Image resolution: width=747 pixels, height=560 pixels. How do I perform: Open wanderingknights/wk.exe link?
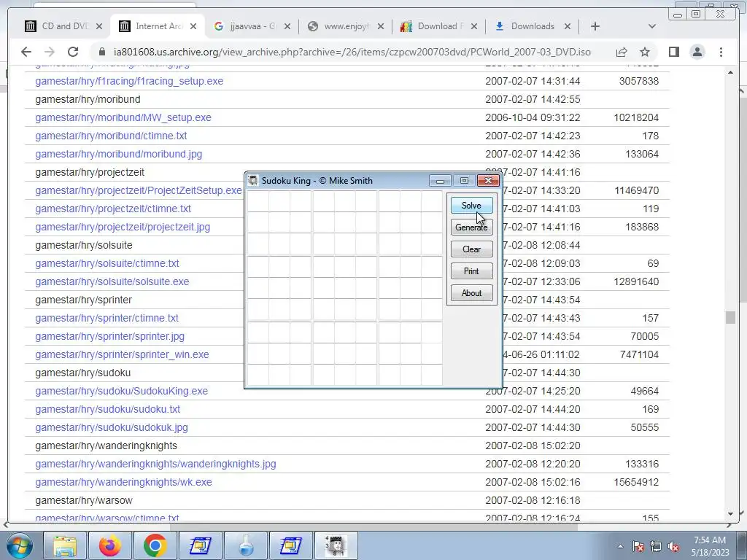tap(123, 483)
